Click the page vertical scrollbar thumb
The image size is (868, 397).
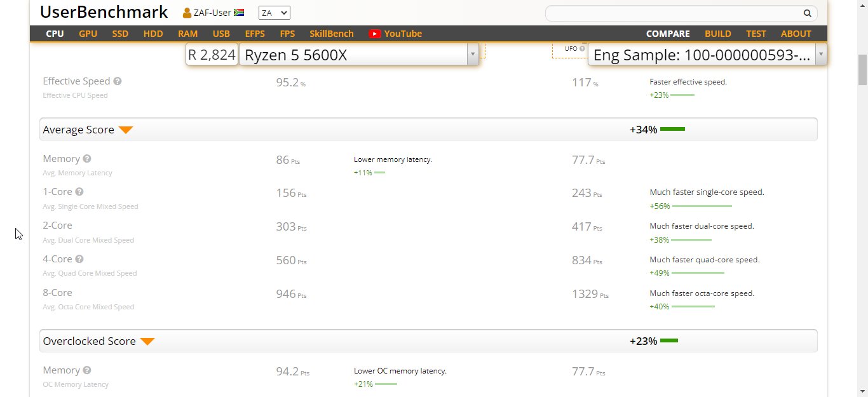click(862, 70)
